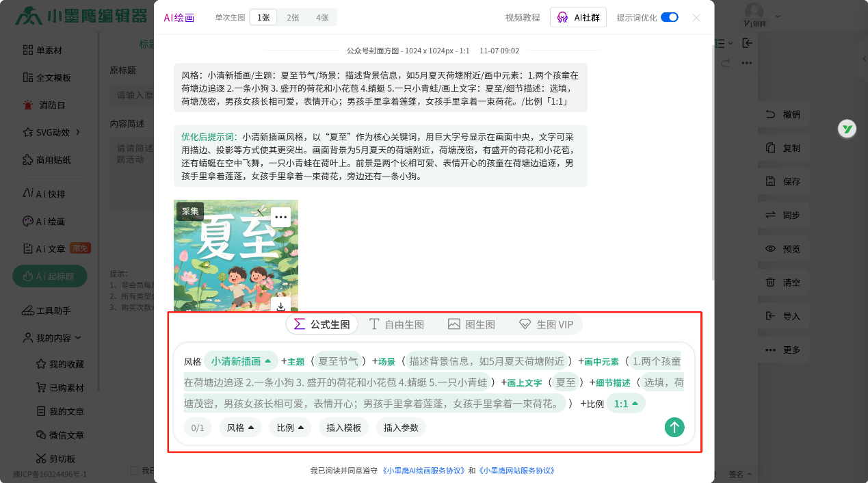Toggle the 提示词优化 switch
Image resolution: width=868 pixels, height=483 pixels.
click(669, 17)
